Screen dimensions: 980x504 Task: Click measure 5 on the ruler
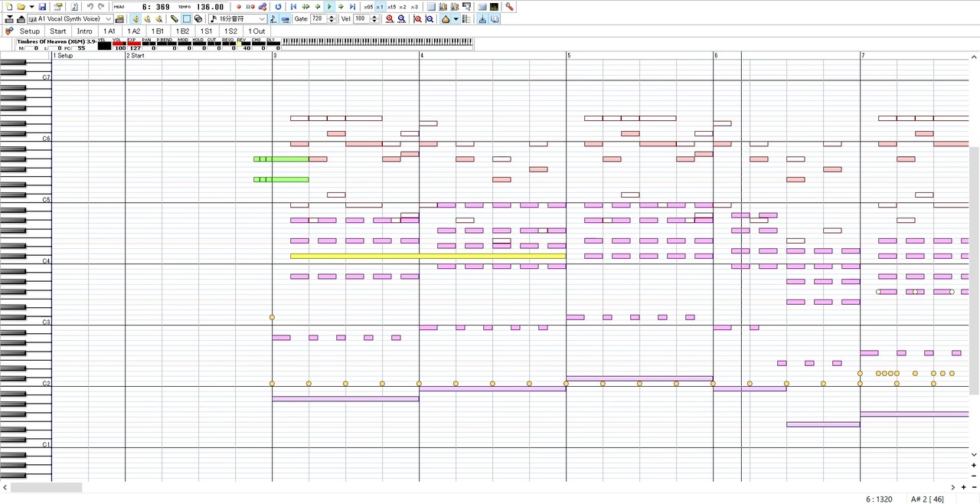tap(569, 55)
